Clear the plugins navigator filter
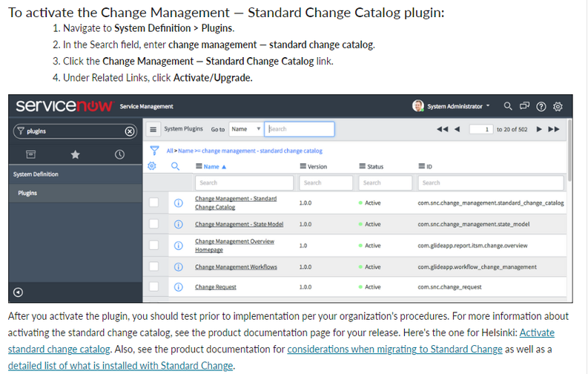This screenshot has height=374, width=588. point(129,131)
